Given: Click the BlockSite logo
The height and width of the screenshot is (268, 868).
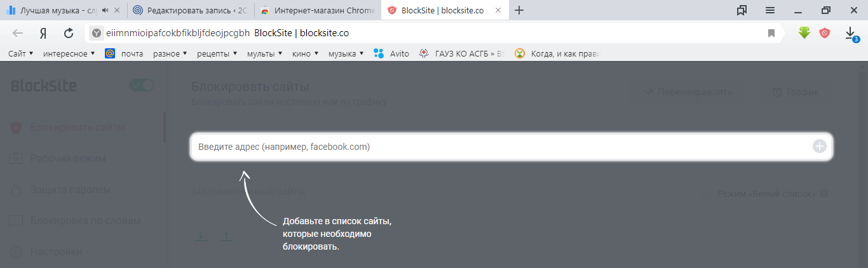Looking at the screenshot, I should click(44, 85).
